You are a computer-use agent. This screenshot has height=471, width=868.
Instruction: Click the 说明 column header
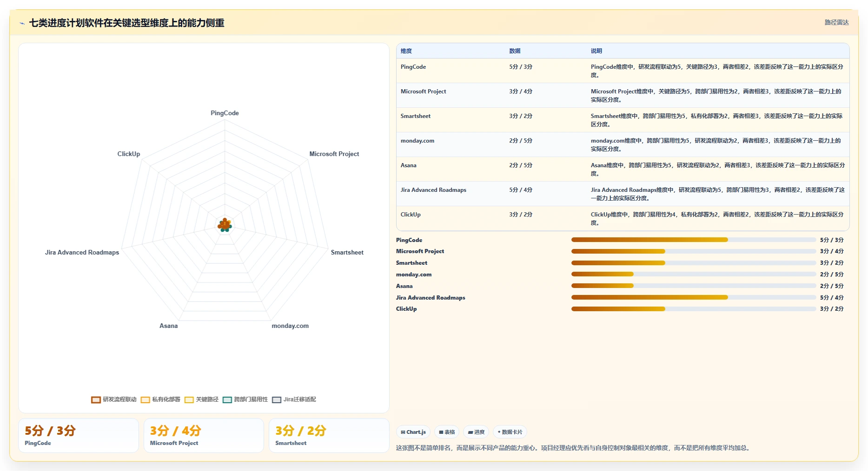[x=596, y=51]
